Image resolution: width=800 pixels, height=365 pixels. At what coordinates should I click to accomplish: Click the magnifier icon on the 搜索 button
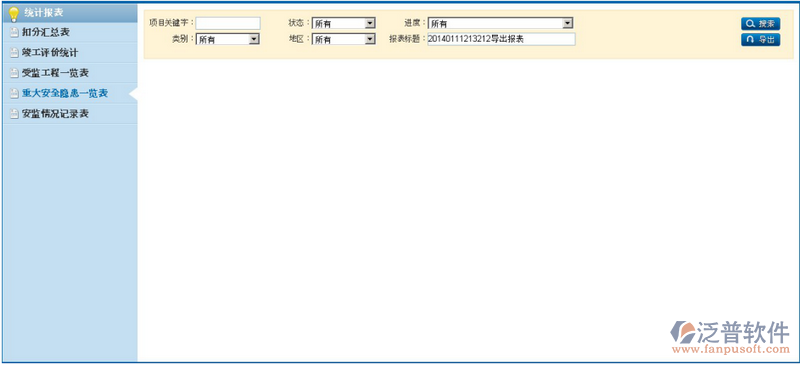point(750,23)
